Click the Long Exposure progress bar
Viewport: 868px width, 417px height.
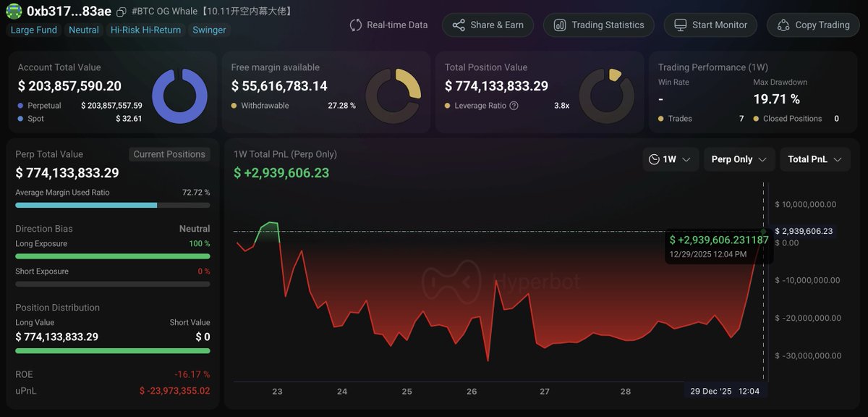[113, 256]
